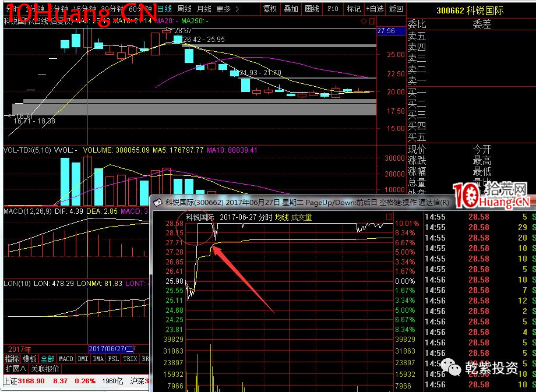This screenshot has height=392, width=536.
Task: Click the red diamond icon on K-line chart
Action: pyautogui.click(x=364, y=21)
